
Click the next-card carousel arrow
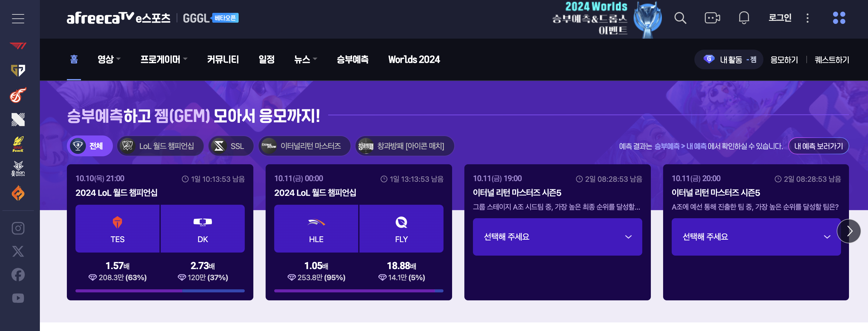[x=848, y=231]
